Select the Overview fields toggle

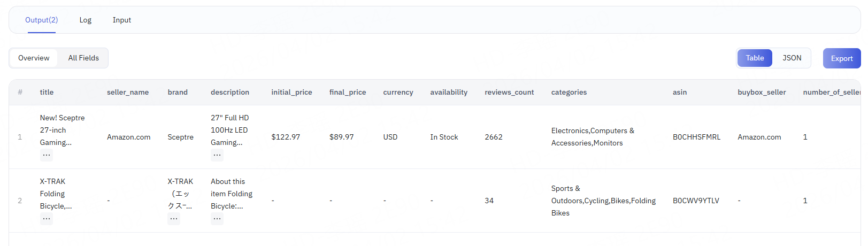tap(34, 58)
